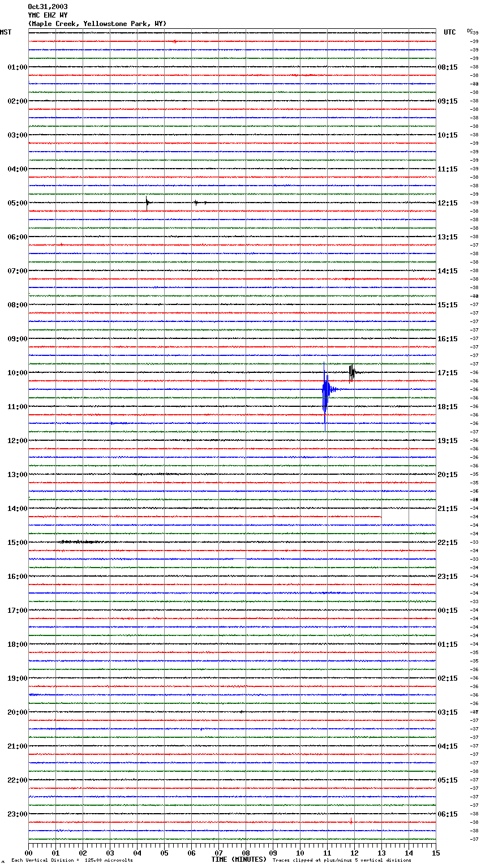Click the "17:00" MST time label

point(17,611)
